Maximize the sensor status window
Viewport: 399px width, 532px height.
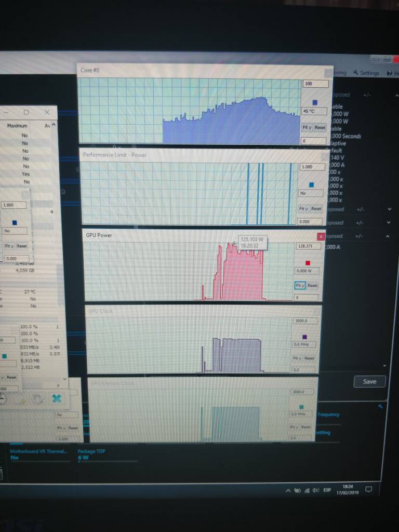point(26,112)
